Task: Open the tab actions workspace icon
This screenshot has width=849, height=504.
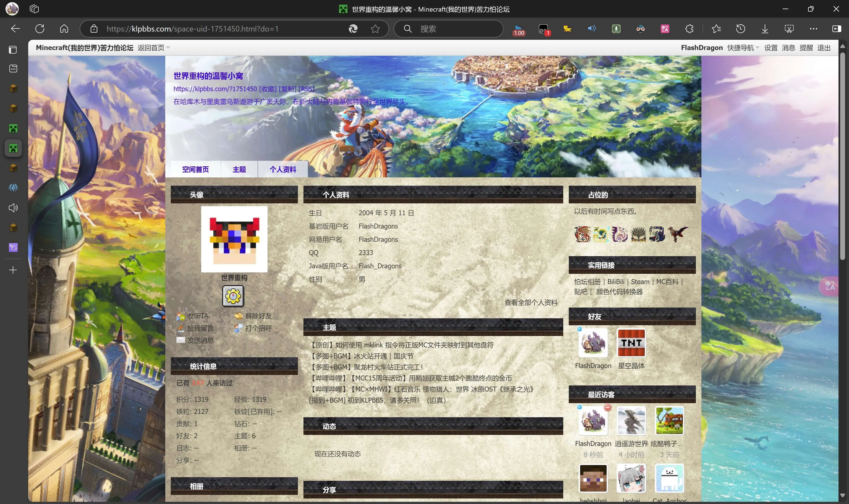Action: point(34,9)
